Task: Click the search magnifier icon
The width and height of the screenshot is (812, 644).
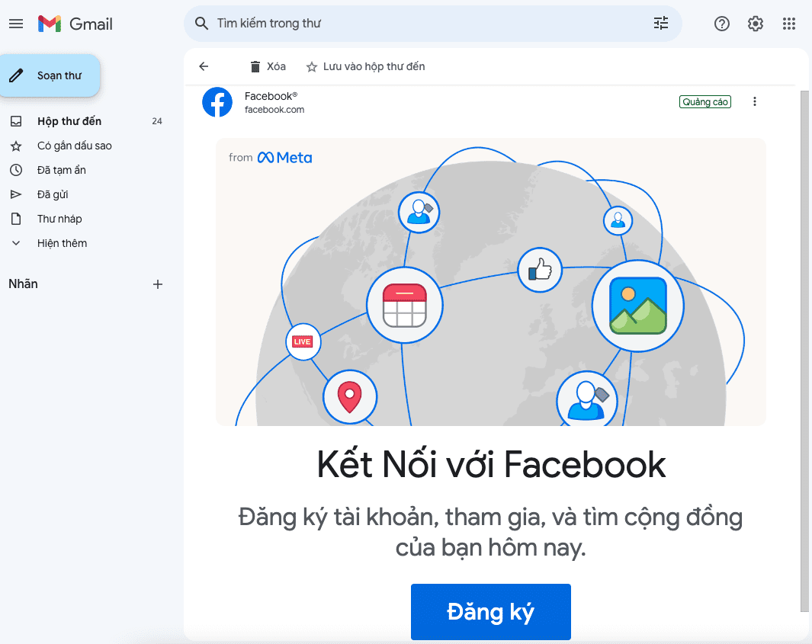Action: coord(201,24)
